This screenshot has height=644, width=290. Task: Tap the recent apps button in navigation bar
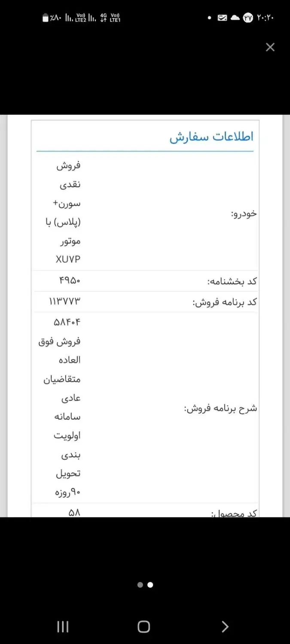(62, 627)
